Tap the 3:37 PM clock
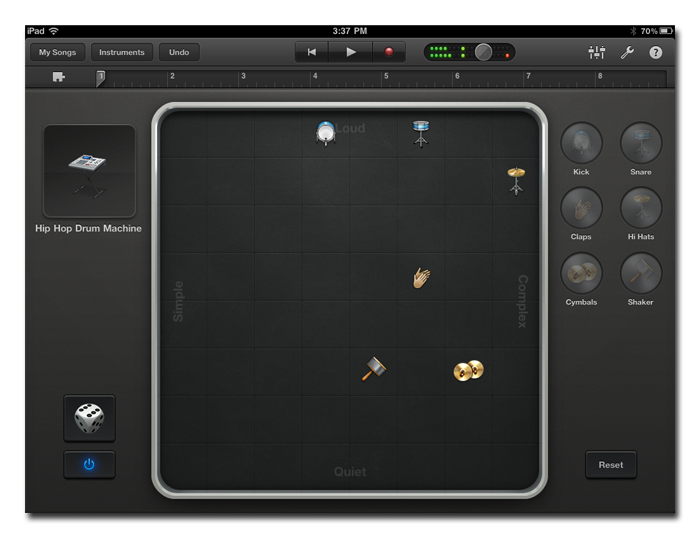The image size is (700, 538). (x=350, y=31)
